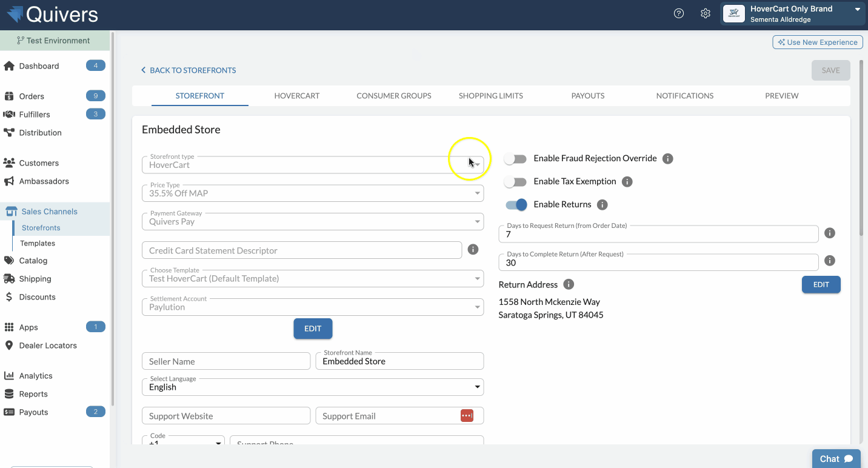Click info icon beside Return Address

[x=569, y=284]
